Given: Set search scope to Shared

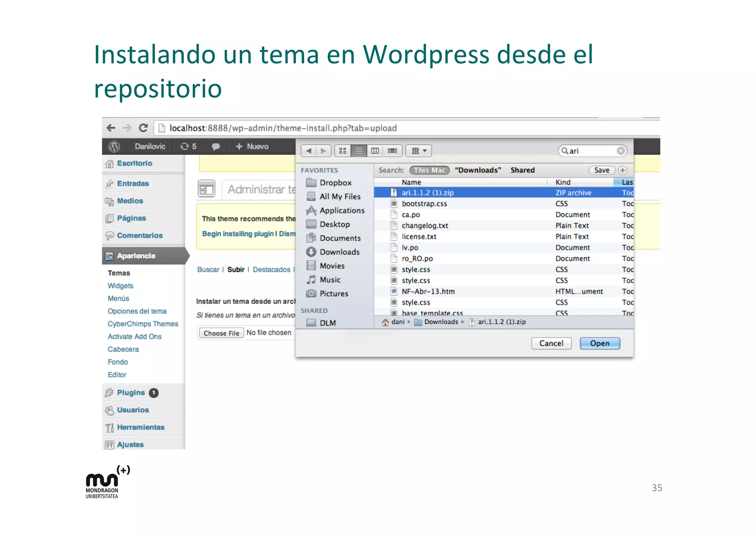Looking at the screenshot, I should point(522,170).
